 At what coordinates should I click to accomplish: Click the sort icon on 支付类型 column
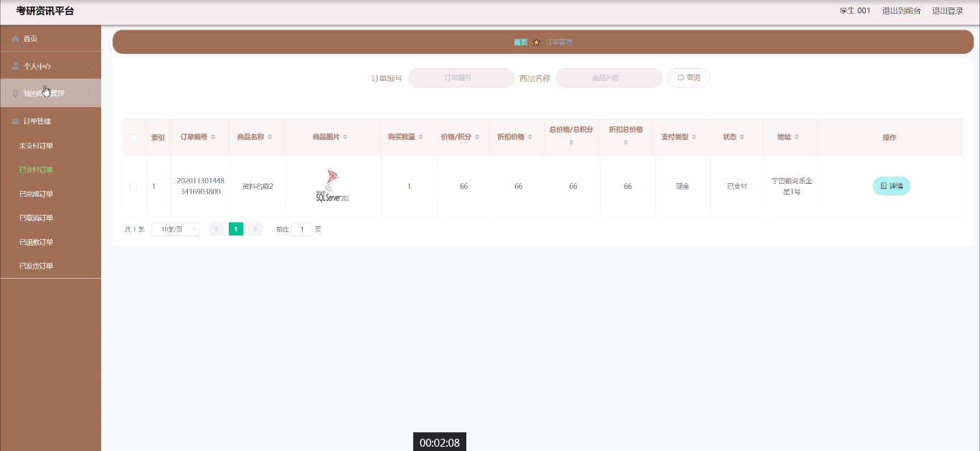694,137
